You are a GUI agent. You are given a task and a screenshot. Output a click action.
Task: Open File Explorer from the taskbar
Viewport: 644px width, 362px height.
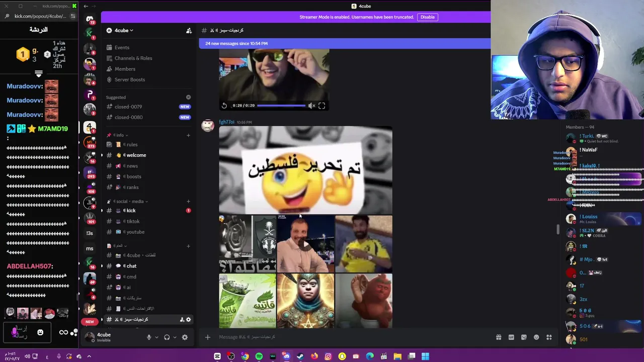(397, 356)
